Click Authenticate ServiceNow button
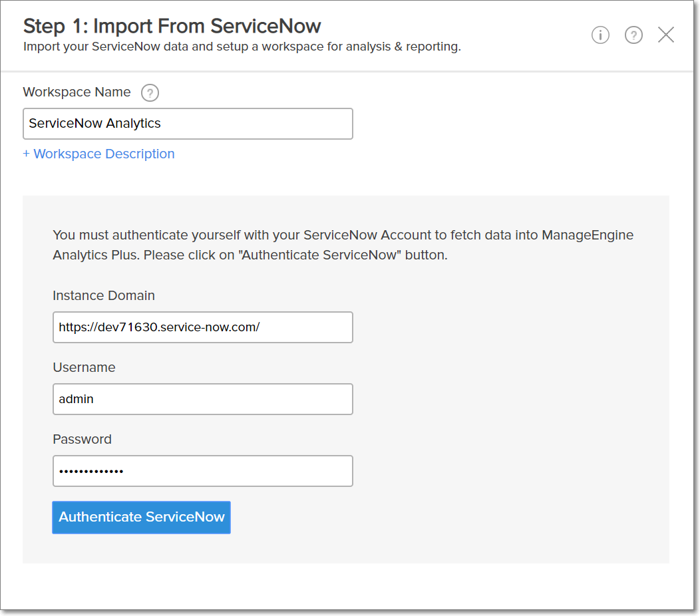This screenshot has height=616, width=700. pyautogui.click(x=142, y=518)
